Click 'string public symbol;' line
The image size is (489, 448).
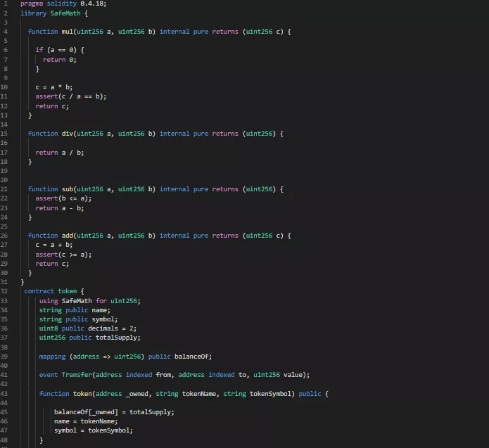pos(78,319)
